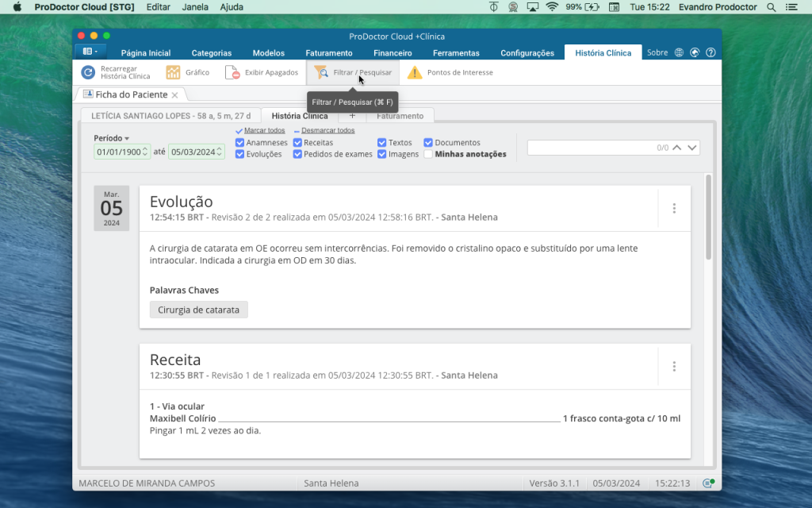The height and width of the screenshot is (508, 812).
Task: Click the start date 01/01/1900 stepper
Action: click(x=145, y=152)
